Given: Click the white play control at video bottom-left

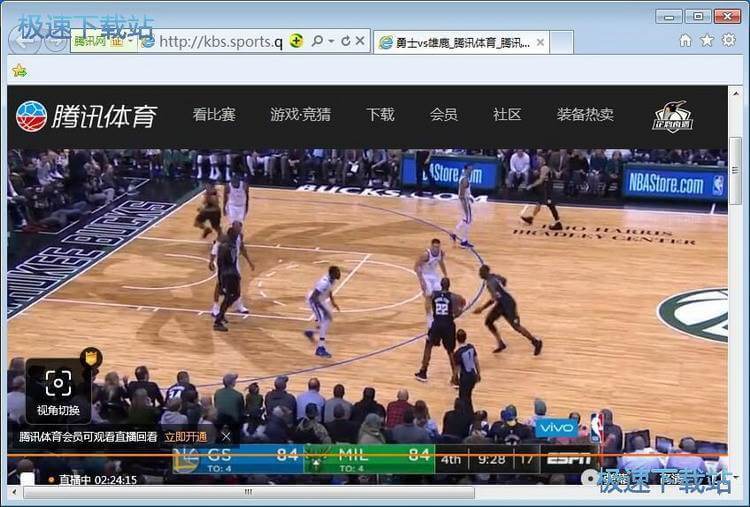Looking at the screenshot, I should [x=27, y=478].
